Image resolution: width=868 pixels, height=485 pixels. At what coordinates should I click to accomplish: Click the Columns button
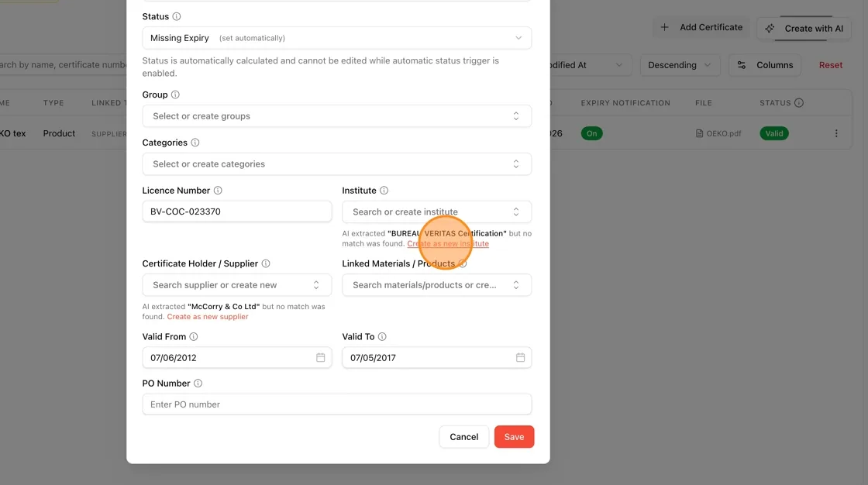click(x=765, y=65)
